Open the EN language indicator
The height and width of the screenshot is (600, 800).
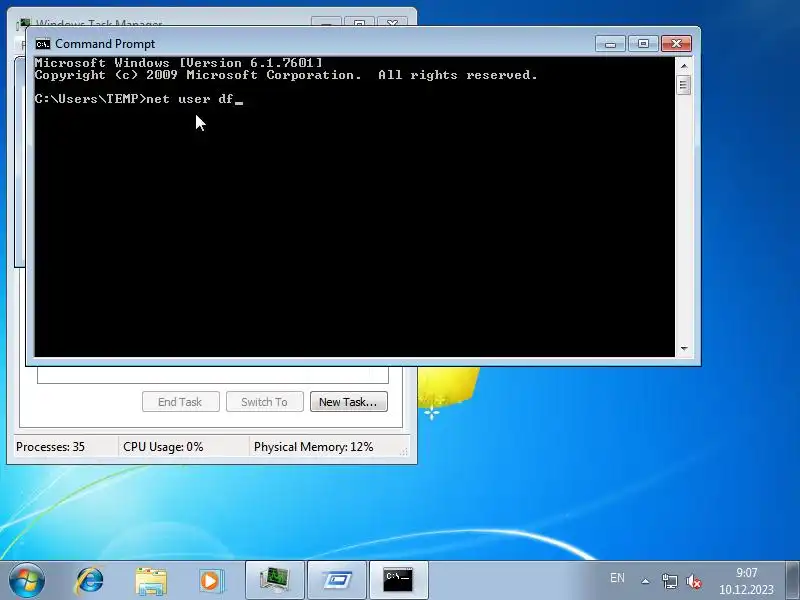617,578
